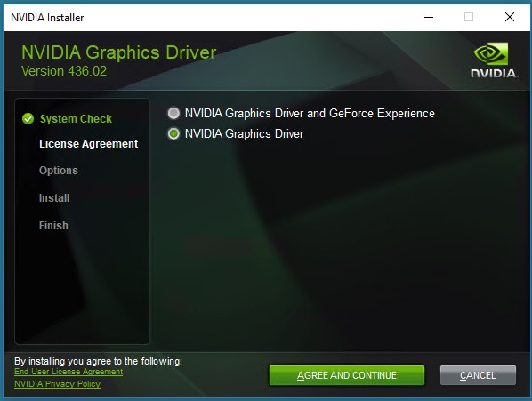Click the NVIDIA Installer title text
The image size is (532, 401).
click(x=47, y=18)
